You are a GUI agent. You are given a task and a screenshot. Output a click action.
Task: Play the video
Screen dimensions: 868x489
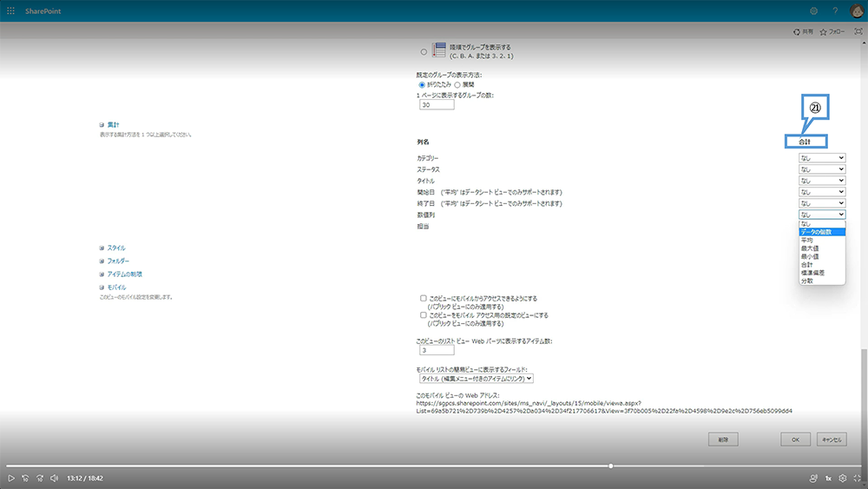click(11, 478)
